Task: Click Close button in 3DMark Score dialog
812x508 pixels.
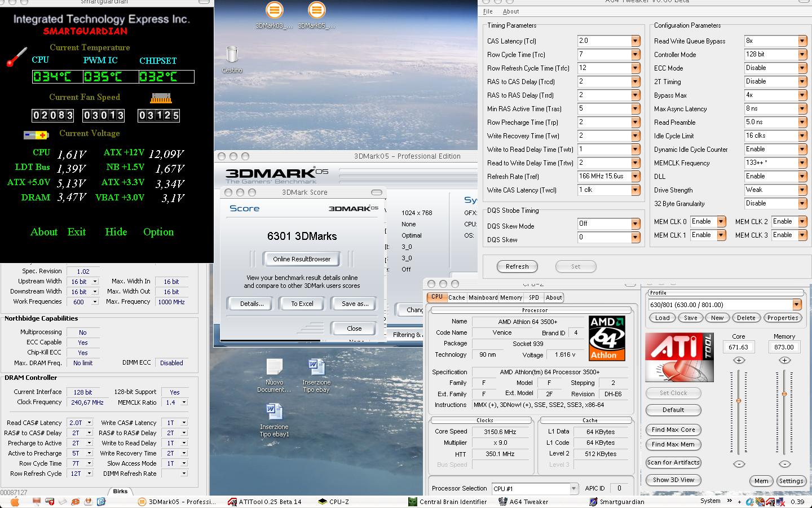Action: [x=354, y=329]
